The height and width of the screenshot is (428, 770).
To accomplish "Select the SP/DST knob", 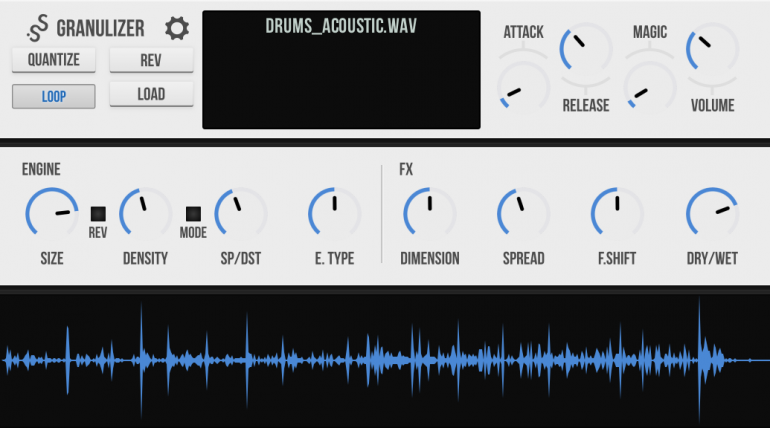I will (241, 214).
